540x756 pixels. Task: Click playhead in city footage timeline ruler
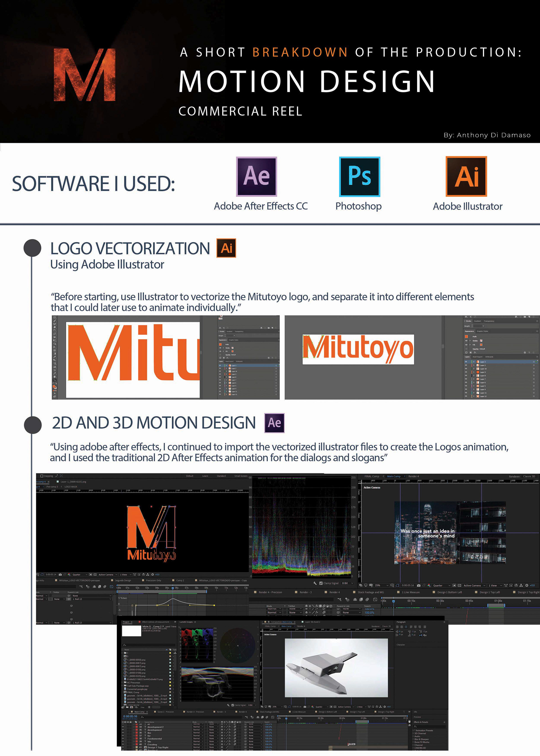pos(394,601)
